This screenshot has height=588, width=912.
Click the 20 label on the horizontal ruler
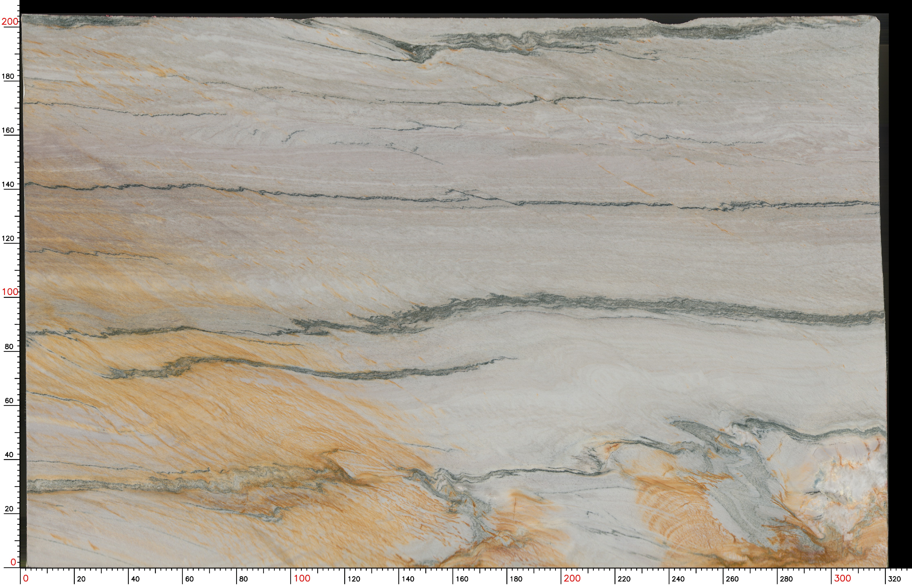[81, 579]
